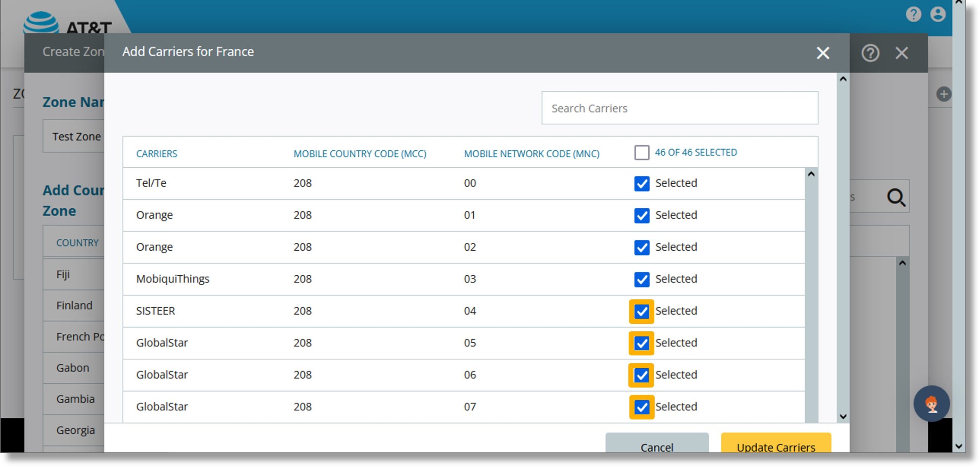Click browser page scroll-down arrow

click(x=959, y=446)
